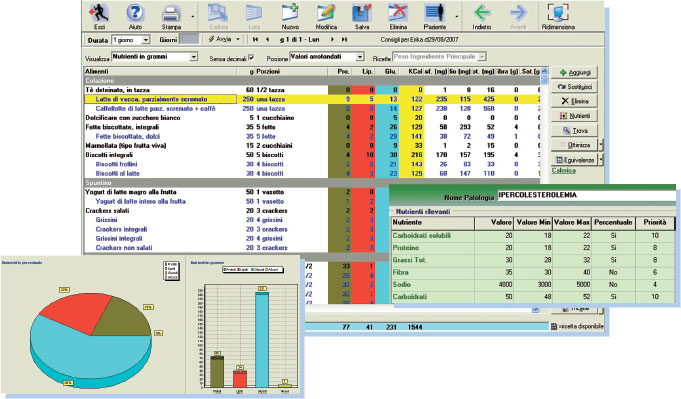Create new item with Nuovo icon
The image size is (681, 399).
coord(290,13)
